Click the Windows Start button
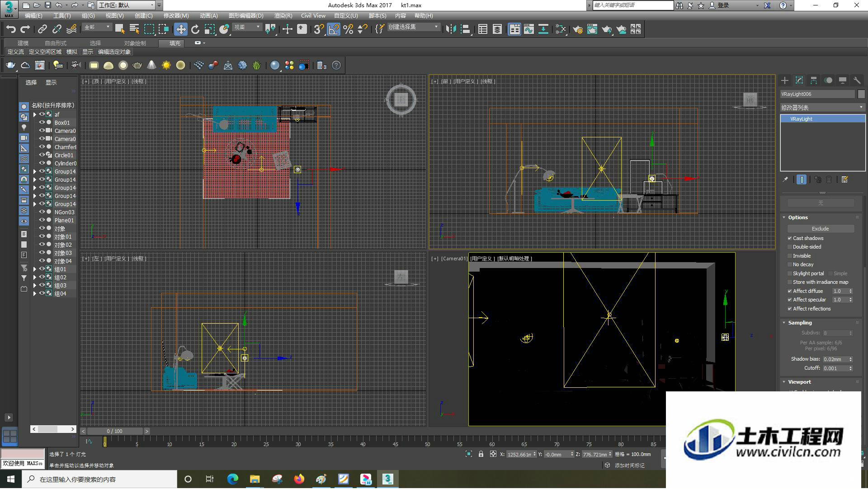The image size is (868, 489). click(x=11, y=479)
